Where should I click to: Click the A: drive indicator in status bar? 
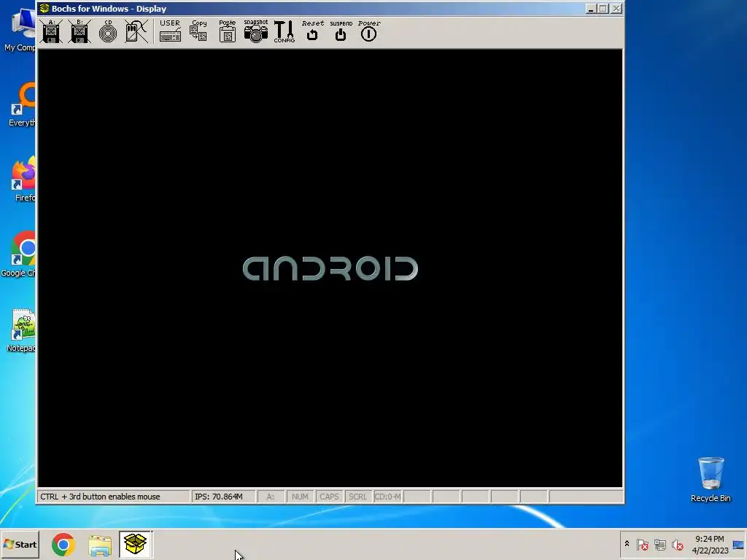click(x=271, y=497)
